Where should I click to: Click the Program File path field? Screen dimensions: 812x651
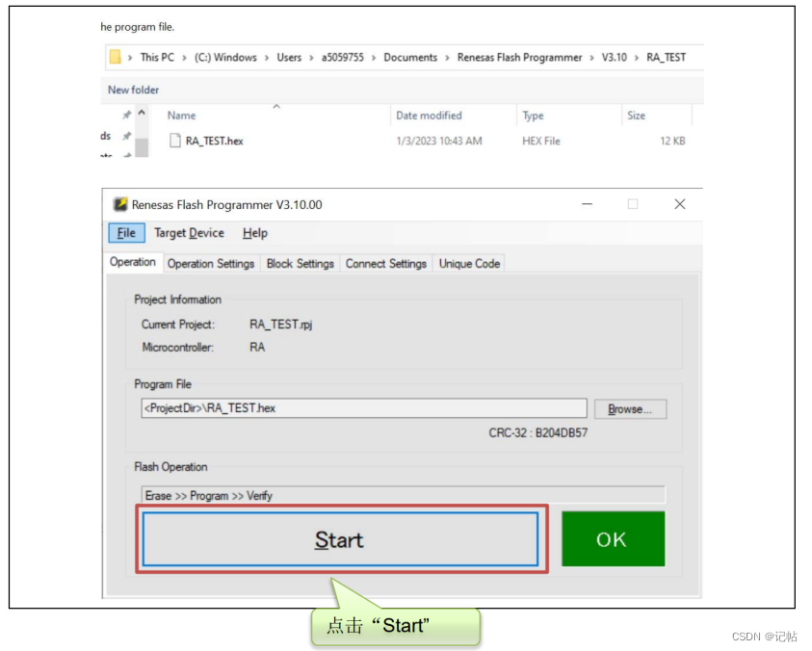(x=363, y=408)
